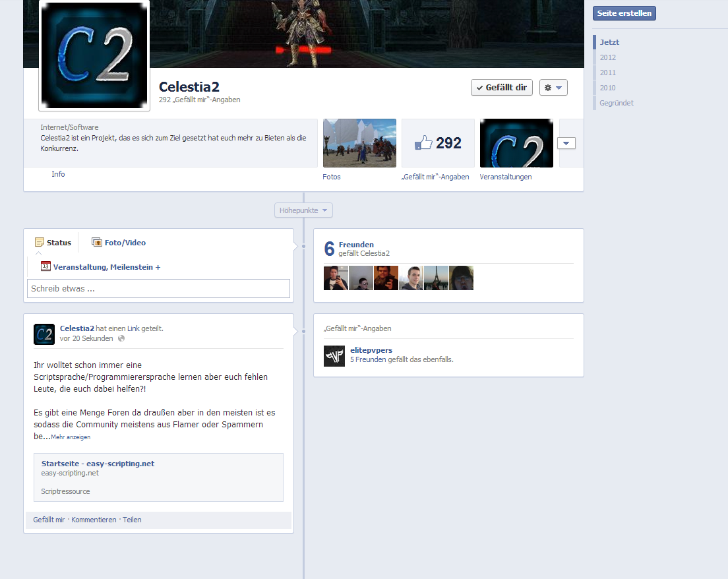Open third friend photo thumbnail
The width and height of the screenshot is (728, 579).
386,278
